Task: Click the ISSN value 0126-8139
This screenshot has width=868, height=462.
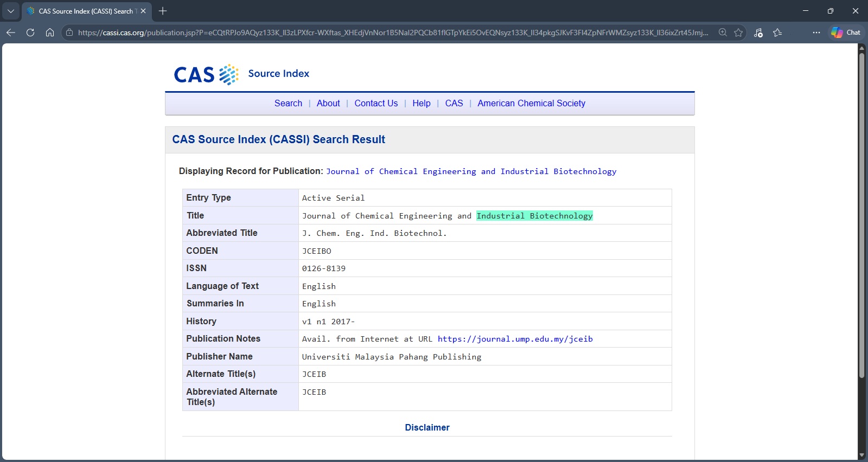Action: (324, 268)
